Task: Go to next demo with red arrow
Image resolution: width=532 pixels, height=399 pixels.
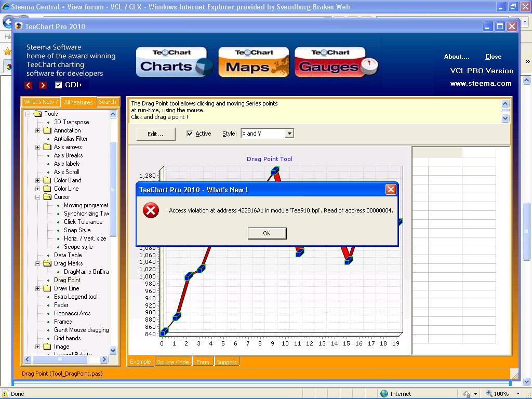Action: [x=43, y=85]
